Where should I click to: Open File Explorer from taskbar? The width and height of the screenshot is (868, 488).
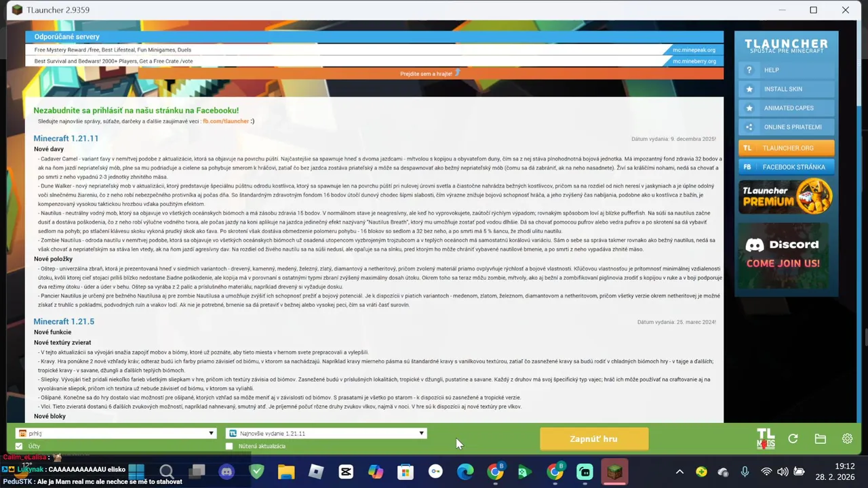pyautogui.click(x=286, y=472)
